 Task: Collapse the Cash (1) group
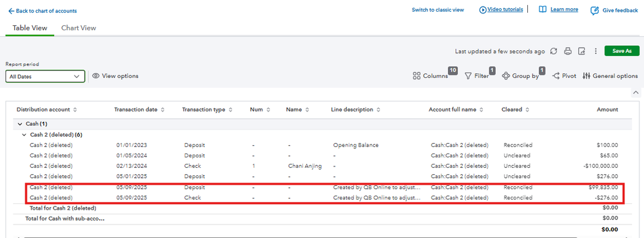(20, 124)
